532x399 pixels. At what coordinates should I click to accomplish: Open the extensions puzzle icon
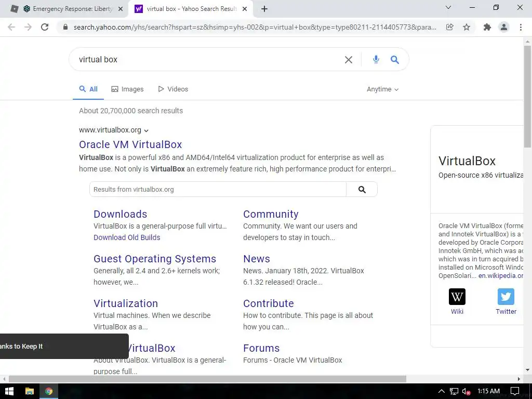(487, 27)
